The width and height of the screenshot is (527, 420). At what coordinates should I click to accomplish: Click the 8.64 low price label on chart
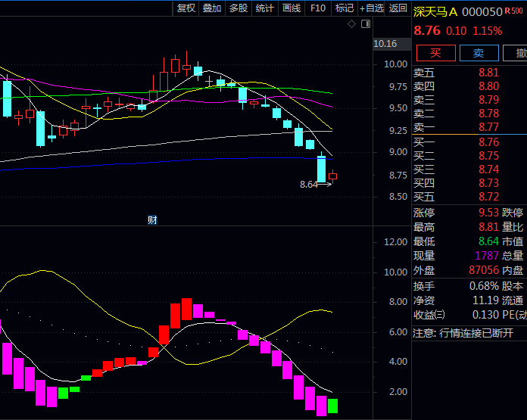tap(308, 184)
